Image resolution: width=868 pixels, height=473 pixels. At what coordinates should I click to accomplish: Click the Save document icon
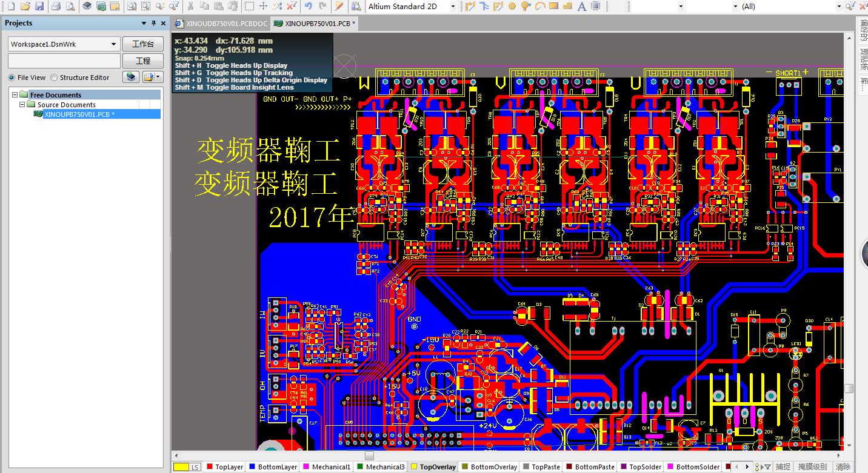[x=39, y=7]
